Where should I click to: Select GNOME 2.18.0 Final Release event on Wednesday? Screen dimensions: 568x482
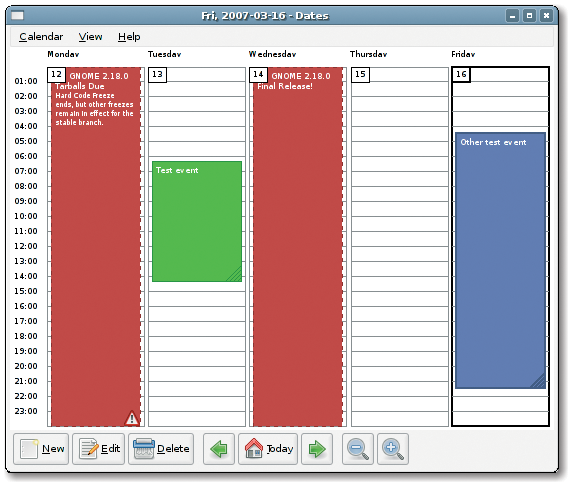tap(298, 246)
